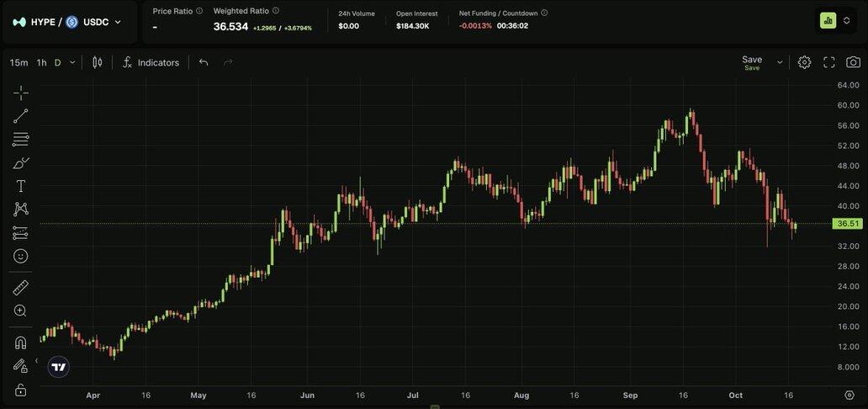Take a chart snapshot with the camera
This screenshot has height=409, width=868.
(x=853, y=62)
